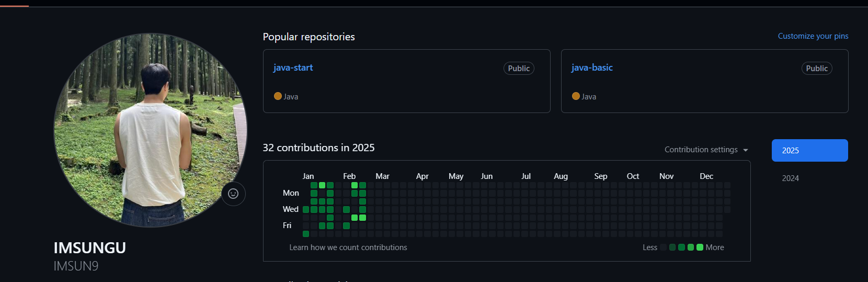Open the java-start repository
The width and height of the screenshot is (868, 282).
[293, 67]
